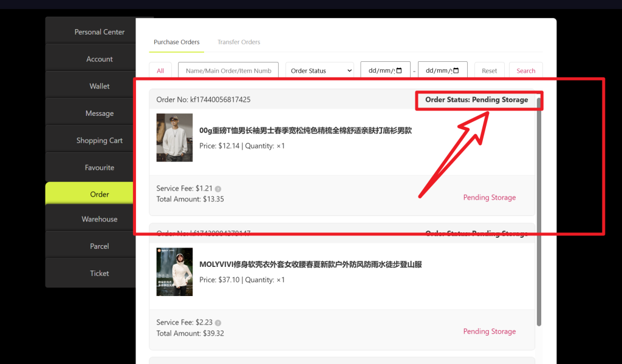Open Personal Center in sidebar
The image size is (622, 364).
pos(99,32)
